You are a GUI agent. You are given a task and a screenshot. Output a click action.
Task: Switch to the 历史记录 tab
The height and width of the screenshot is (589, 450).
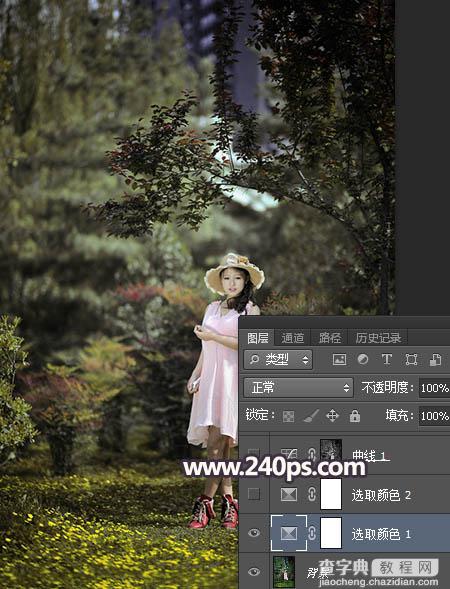(x=378, y=338)
